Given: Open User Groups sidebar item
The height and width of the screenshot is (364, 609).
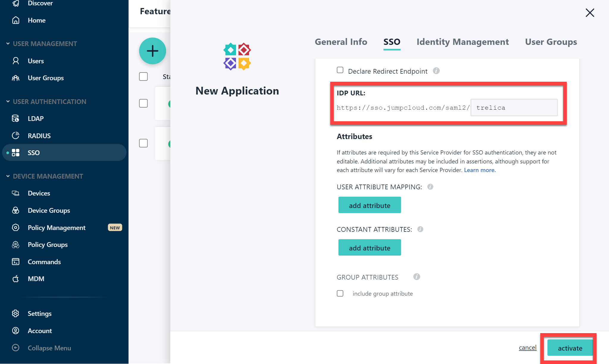Looking at the screenshot, I should point(46,78).
